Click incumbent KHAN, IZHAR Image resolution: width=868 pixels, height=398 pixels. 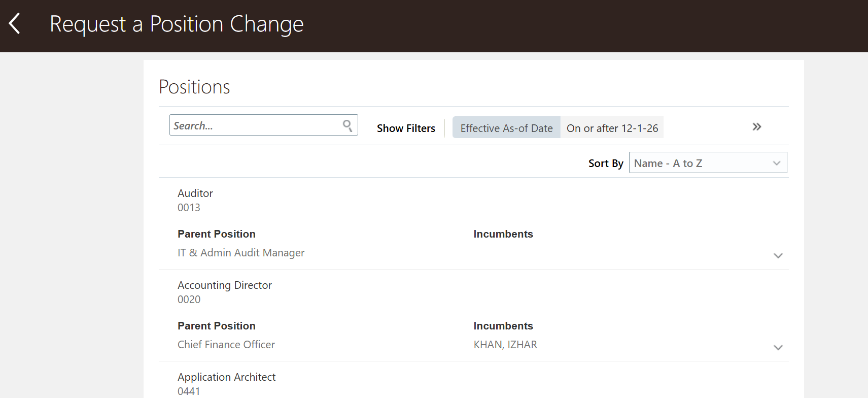pos(505,345)
